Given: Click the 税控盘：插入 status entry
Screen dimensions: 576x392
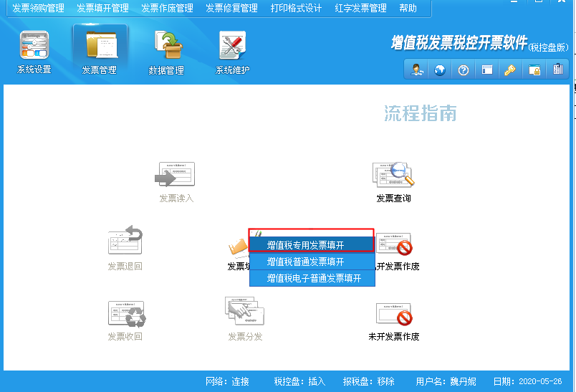Looking at the screenshot, I should click(x=299, y=381).
